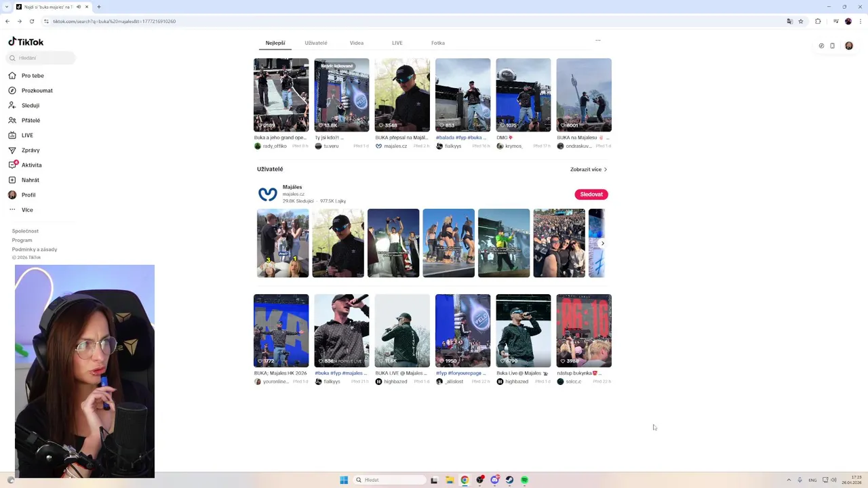Open the Steam taskbar icon
The image size is (868, 488).
coord(509,480)
